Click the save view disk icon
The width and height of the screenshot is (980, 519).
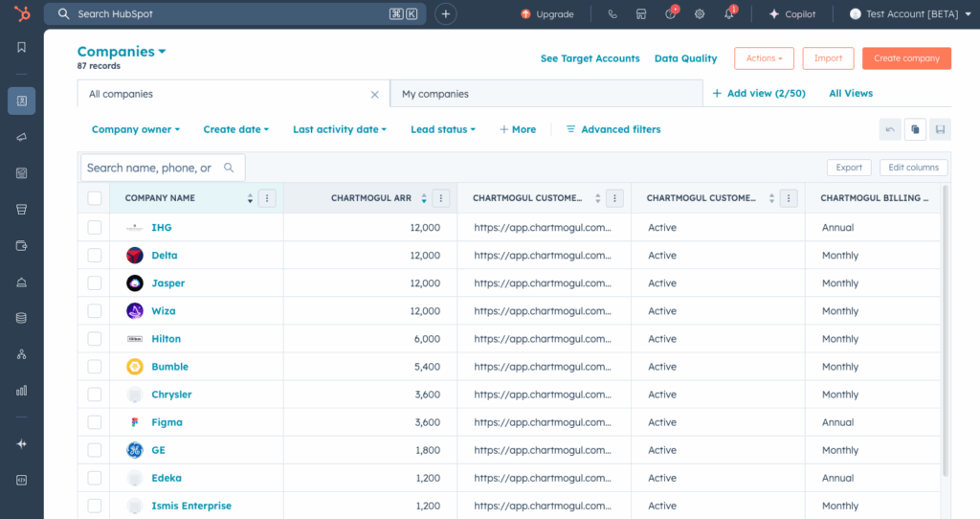[x=940, y=129]
